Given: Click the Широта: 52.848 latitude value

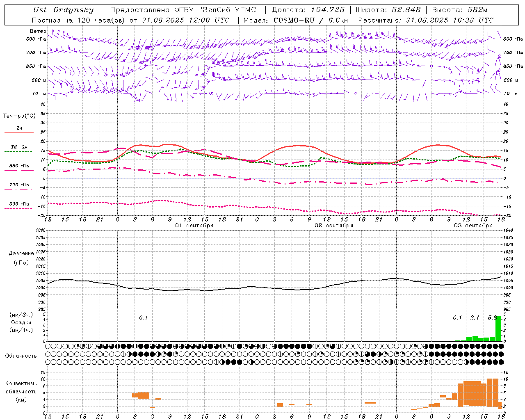Looking at the screenshot, I should (388, 10).
